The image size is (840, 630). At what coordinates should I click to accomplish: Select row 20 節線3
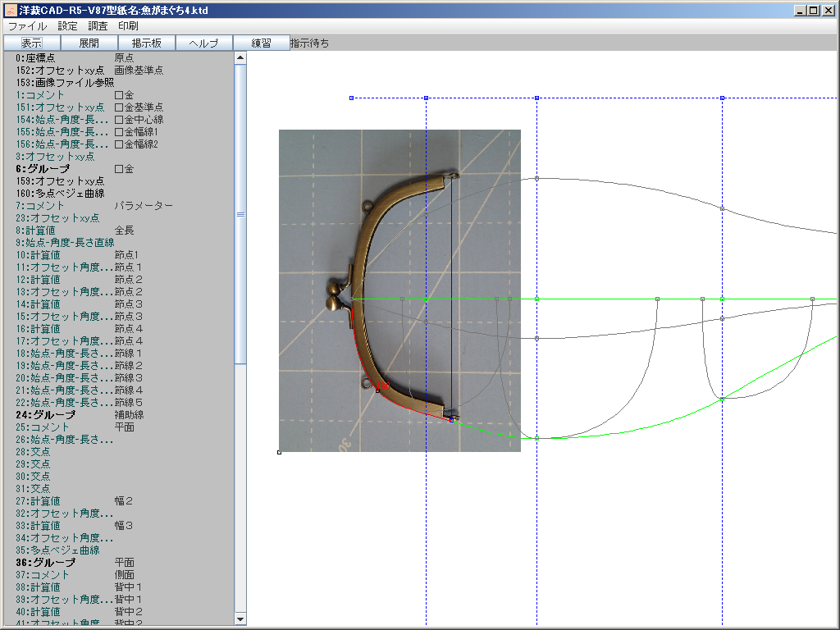80,378
